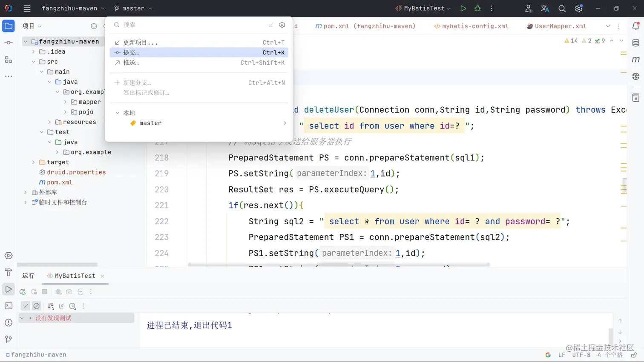The width and height of the screenshot is (644, 362).
Task: Expand the resources folder
Action: [x=49, y=122]
